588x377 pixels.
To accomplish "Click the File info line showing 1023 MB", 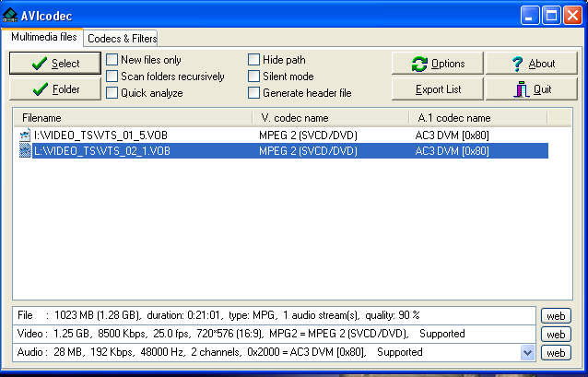I will click(x=274, y=315).
